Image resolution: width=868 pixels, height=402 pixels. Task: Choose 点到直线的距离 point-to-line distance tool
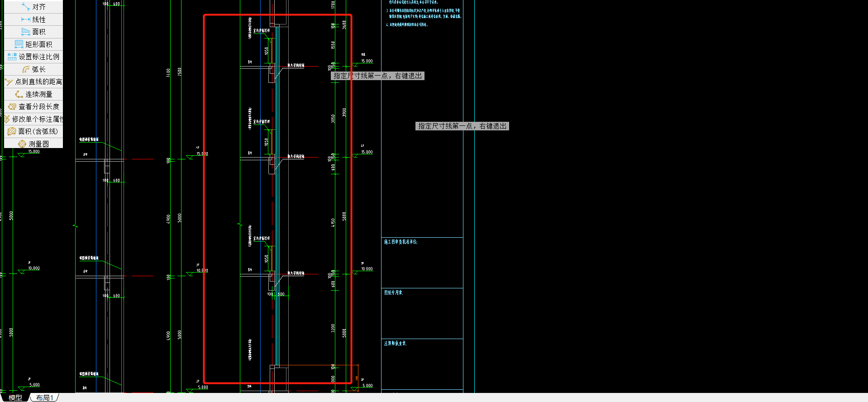point(33,81)
